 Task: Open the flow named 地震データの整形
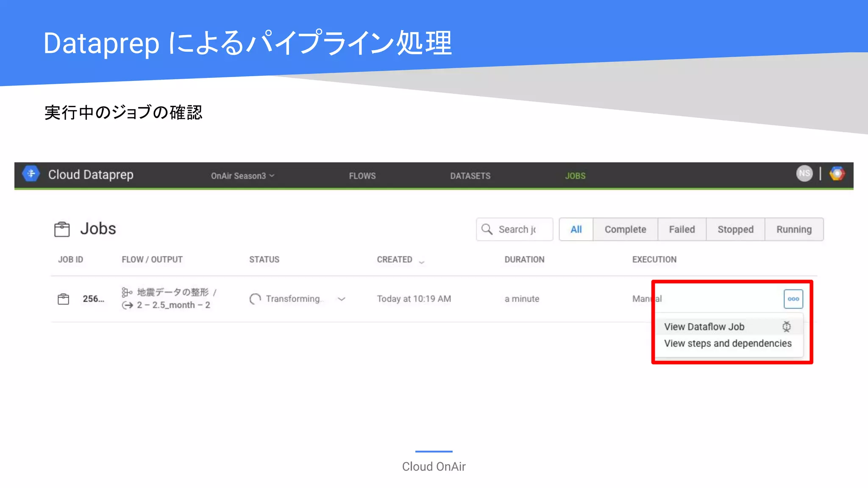coord(173,292)
